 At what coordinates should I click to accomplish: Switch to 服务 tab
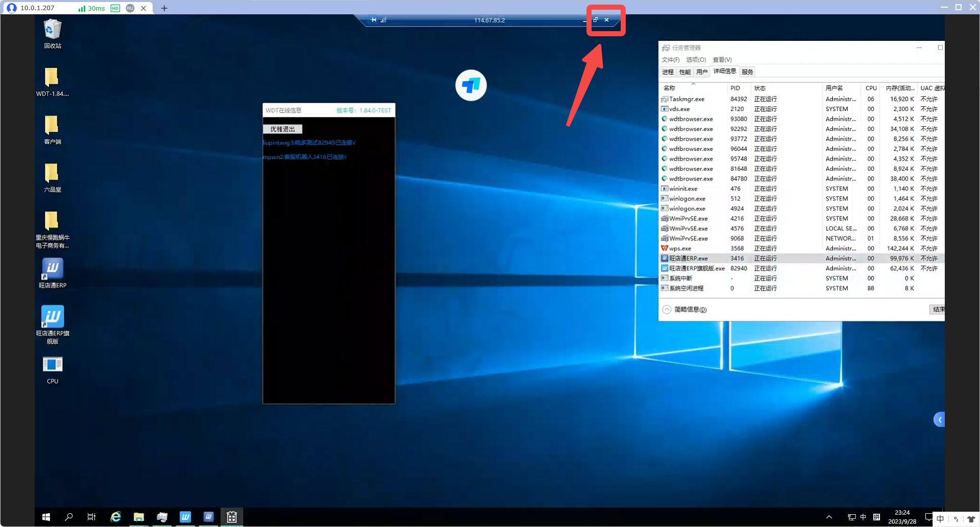[747, 72]
